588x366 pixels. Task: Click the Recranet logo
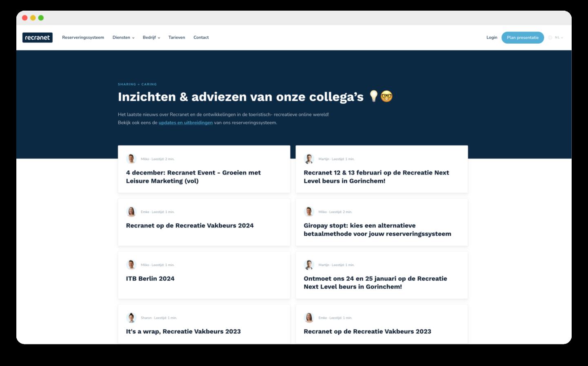[37, 38]
